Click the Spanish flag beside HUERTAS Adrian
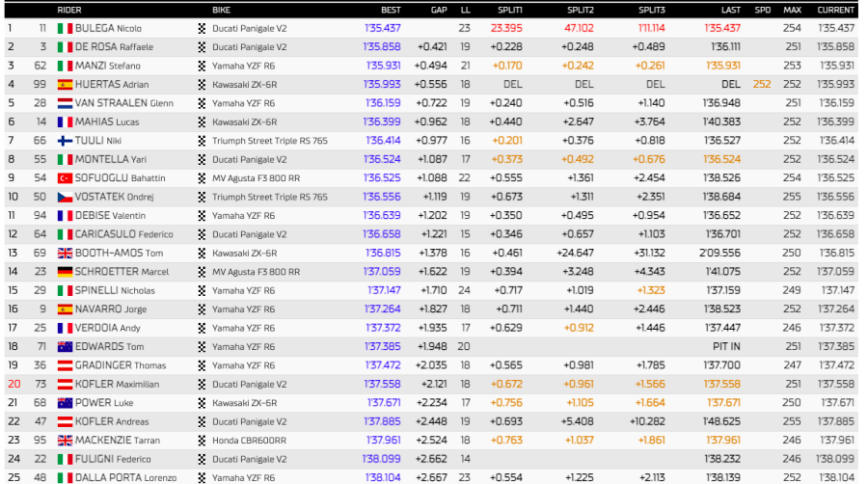 click(65, 85)
